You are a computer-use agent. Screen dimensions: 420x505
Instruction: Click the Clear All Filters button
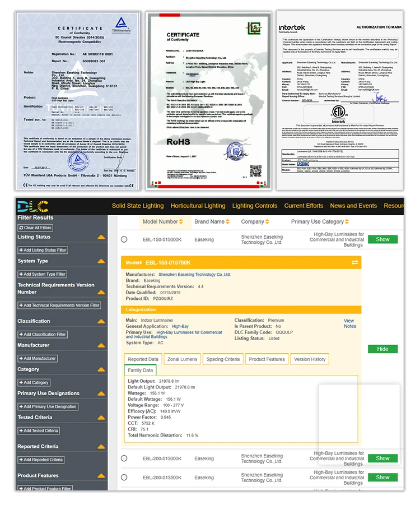tap(37, 228)
